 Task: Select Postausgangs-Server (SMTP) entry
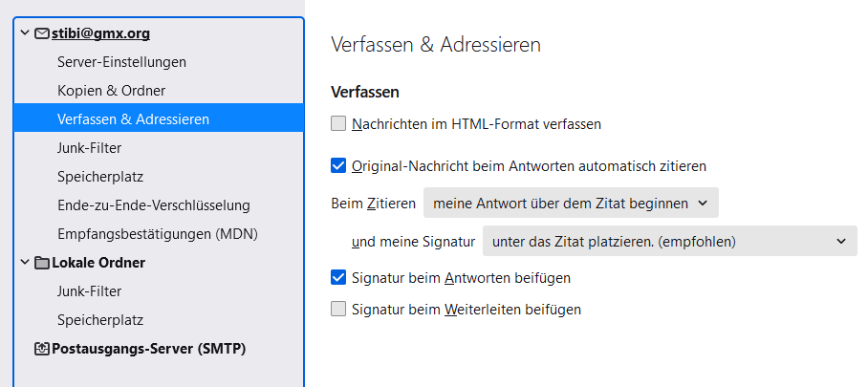[x=148, y=349]
